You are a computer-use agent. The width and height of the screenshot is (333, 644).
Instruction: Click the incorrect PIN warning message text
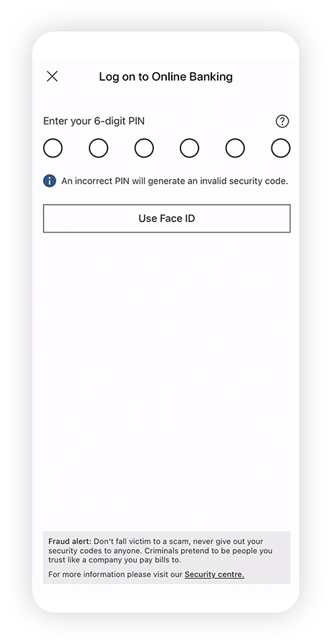(x=175, y=181)
